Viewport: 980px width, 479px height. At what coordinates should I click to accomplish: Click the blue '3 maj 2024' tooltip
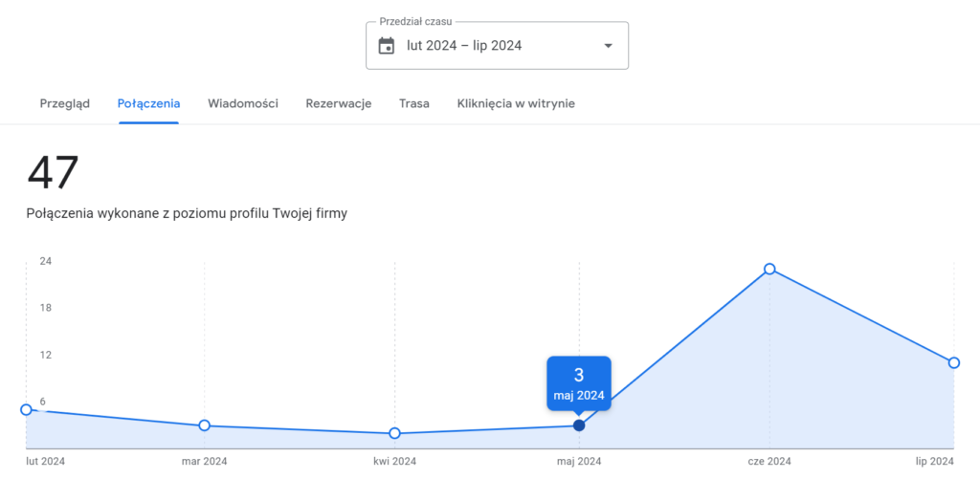click(579, 383)
